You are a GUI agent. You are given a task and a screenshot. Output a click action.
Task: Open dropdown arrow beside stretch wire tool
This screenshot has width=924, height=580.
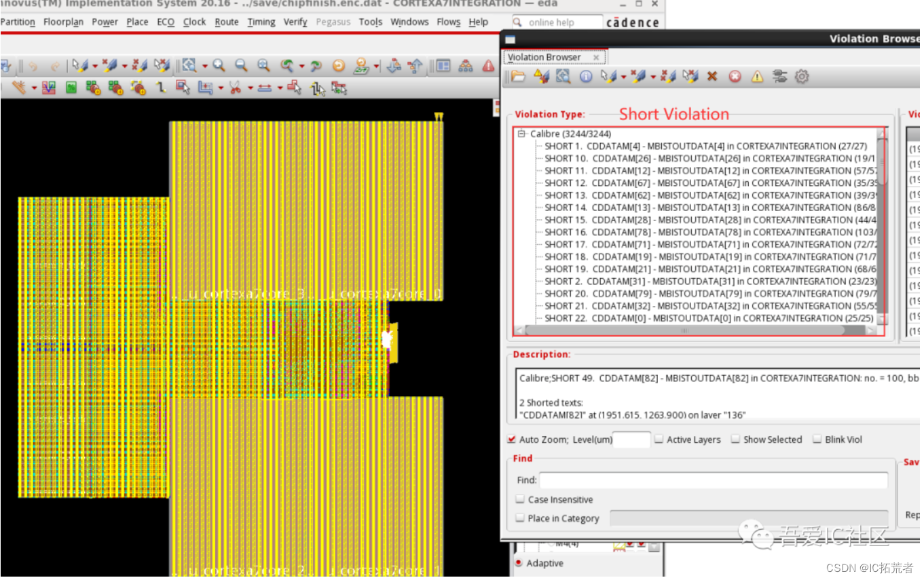pyautogui.click(x=280, y=88)
